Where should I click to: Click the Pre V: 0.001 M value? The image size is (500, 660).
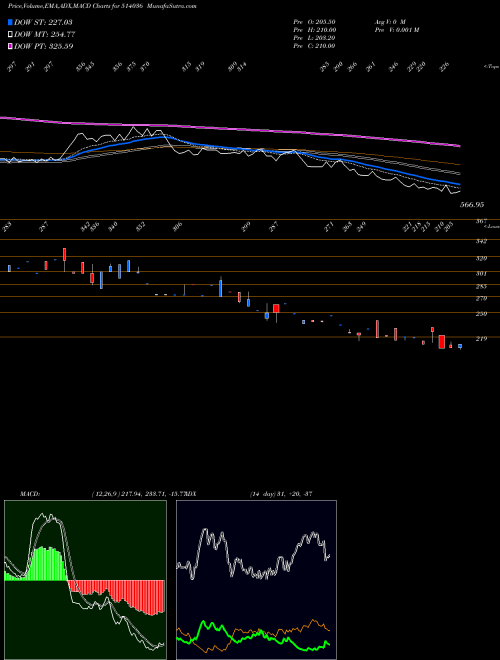[396, 30]
